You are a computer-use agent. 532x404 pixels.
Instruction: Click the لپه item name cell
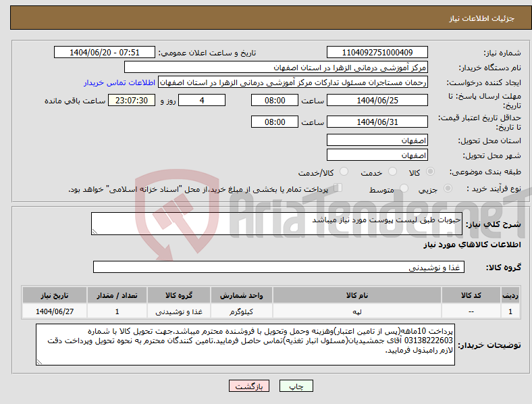(357, 311)
